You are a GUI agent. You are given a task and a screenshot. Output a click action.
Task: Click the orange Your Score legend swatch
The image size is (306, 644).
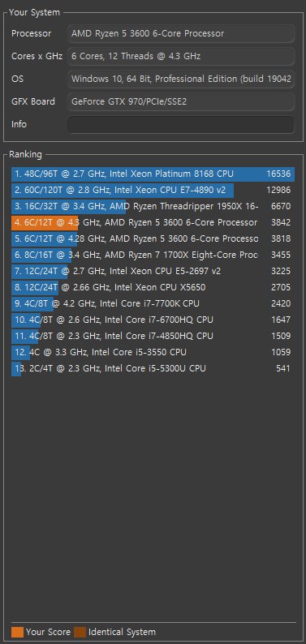click(17, 632)
